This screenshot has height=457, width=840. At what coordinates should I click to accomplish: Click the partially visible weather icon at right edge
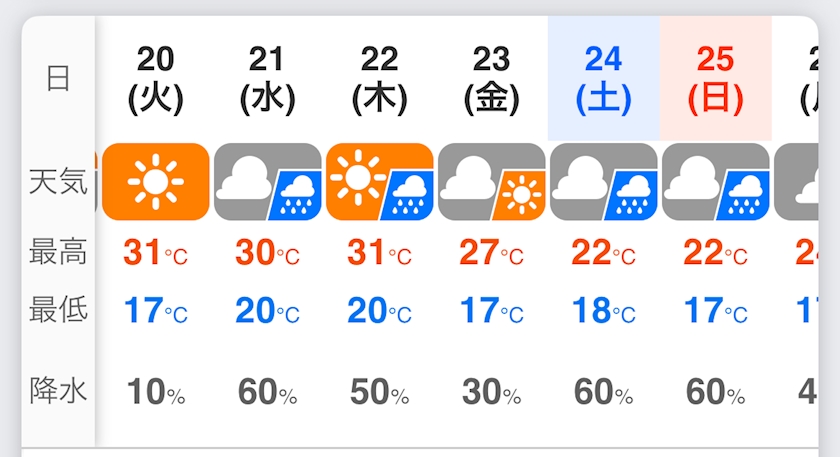[806, 182]
